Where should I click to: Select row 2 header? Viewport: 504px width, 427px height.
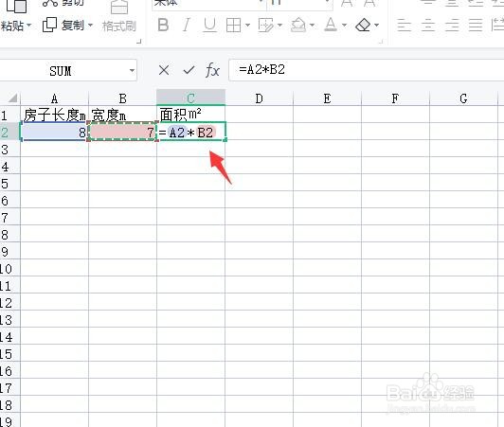coord(9,132)
